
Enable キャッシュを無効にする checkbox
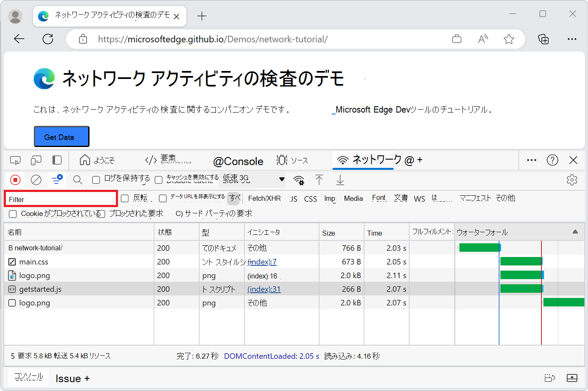159,180
